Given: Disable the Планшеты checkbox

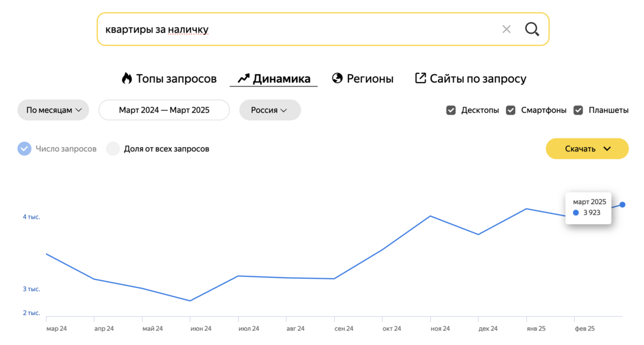Looking at the screenshot, I should (x=578, y=110).
